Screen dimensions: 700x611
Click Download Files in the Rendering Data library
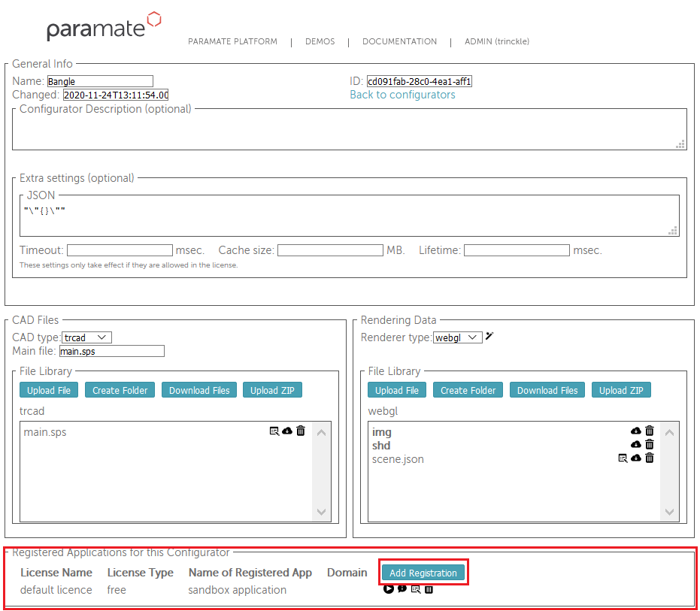(547, 390)
